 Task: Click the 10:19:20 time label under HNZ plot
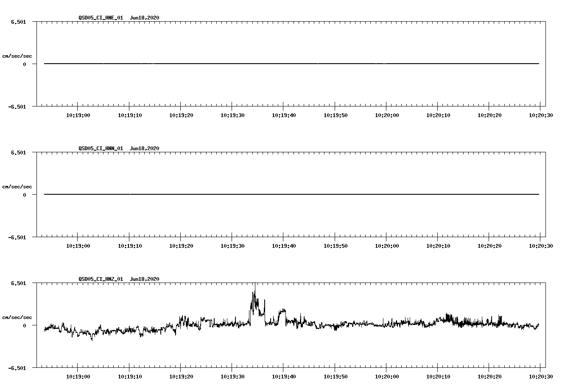181,376
